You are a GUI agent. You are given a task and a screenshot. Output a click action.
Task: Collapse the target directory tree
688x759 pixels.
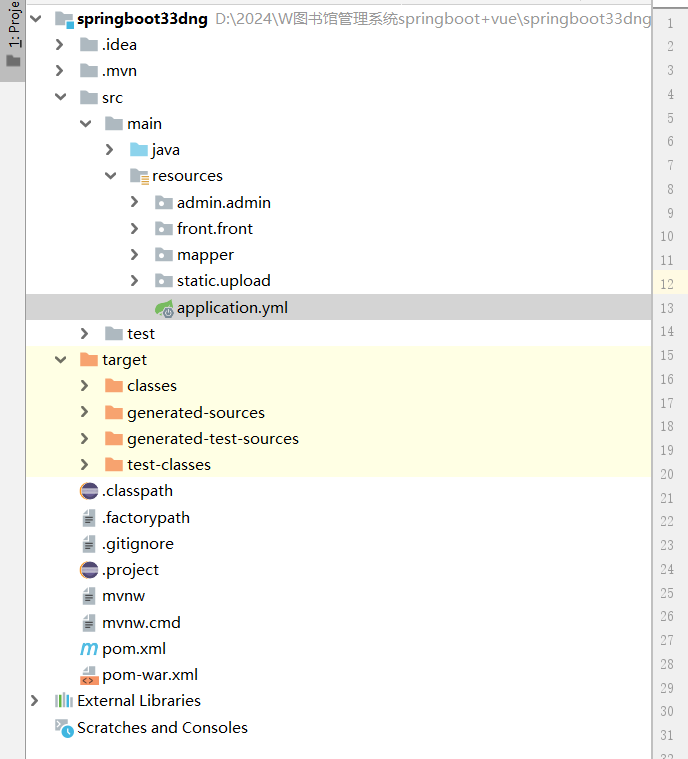point(60,360)
